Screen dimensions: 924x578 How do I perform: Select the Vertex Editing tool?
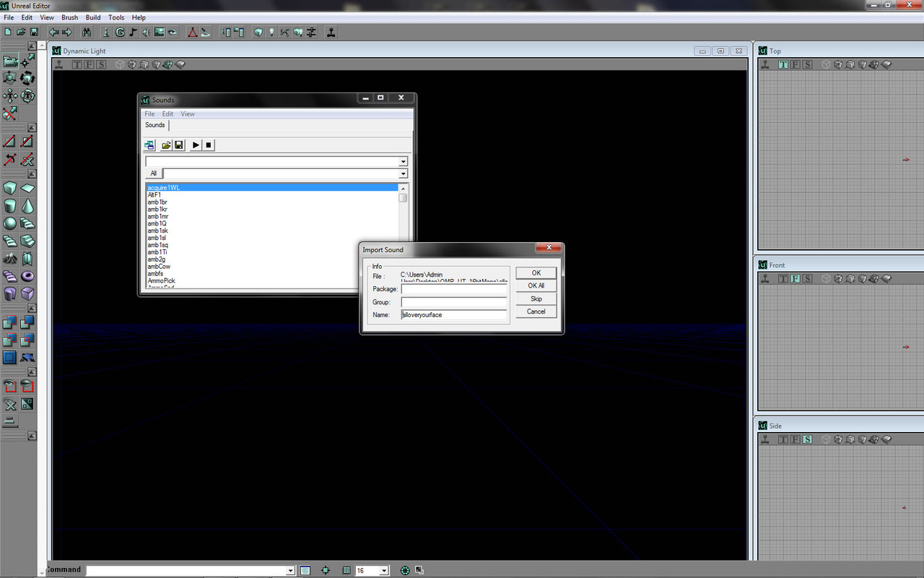pos(27,61)
